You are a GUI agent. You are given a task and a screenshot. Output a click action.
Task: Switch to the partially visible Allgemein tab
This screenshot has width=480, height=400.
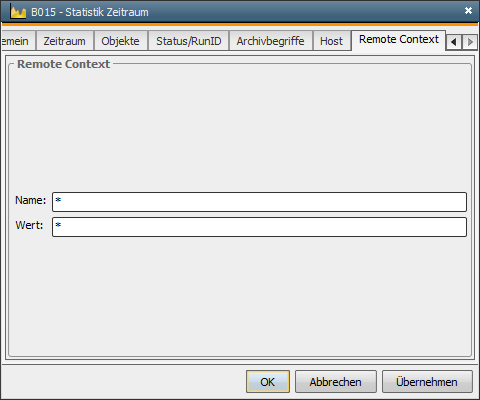[18, 41]
